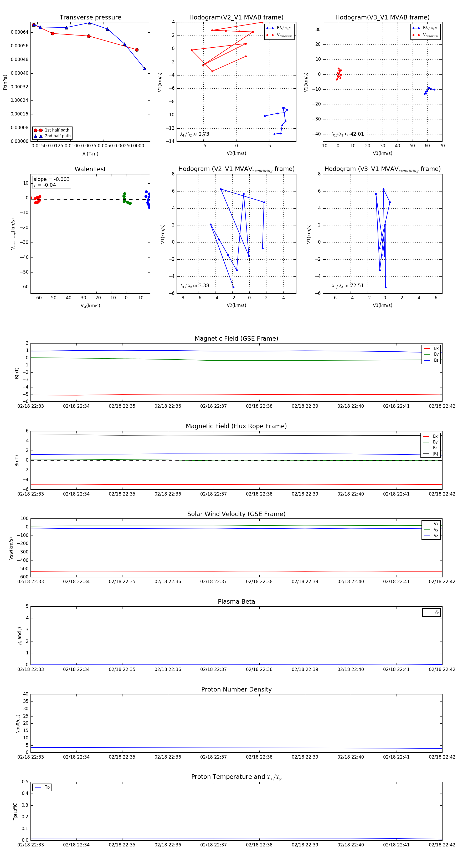This screenshot has width=473, height=868.
Task: Click the 'r = -0.04' annotation
Action: click(x=45, y=185)
